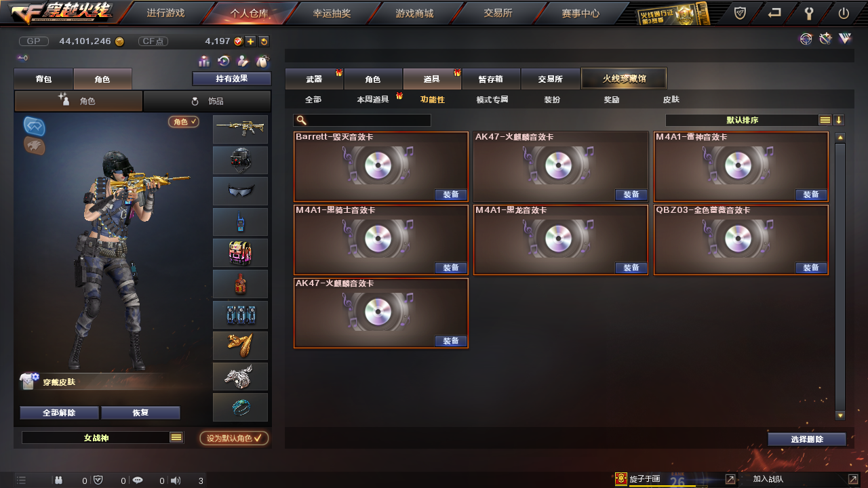
Task: Toggle the 角色 checkmark badge above character
Action: (184, 122)
